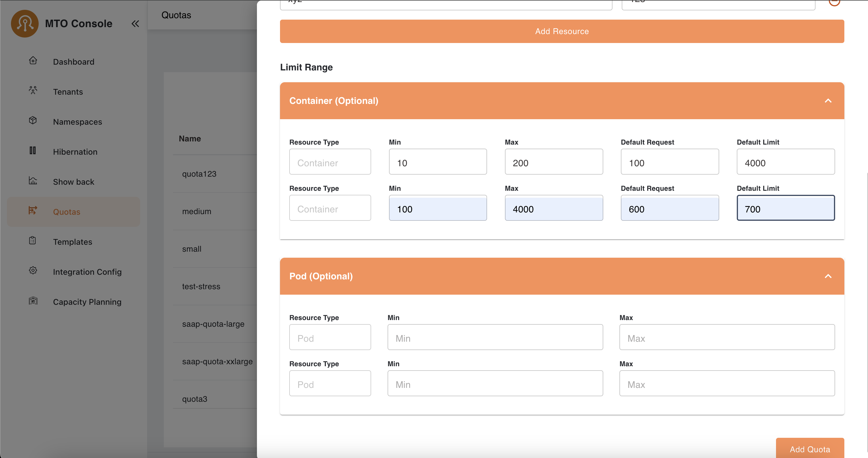Click second Pod Max input field
The height and width of the screenshot is (458, 868).
(x=726, y=384)
